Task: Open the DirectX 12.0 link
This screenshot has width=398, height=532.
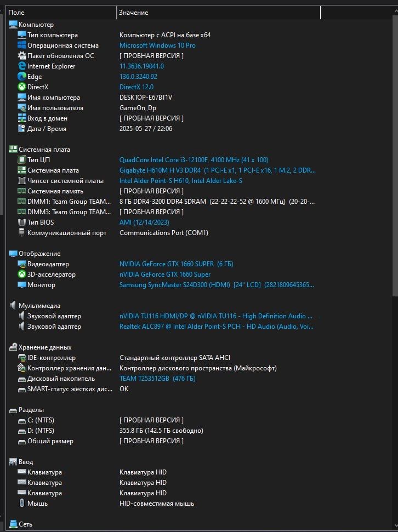Action: click(137, 87)
